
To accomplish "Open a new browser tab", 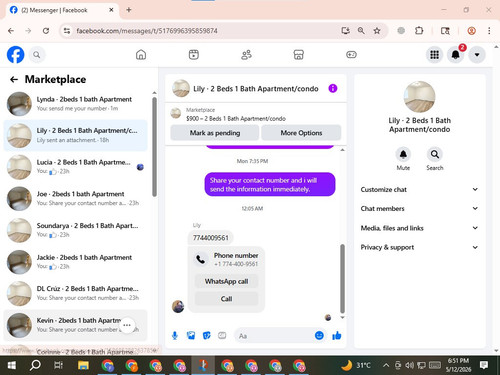I will [x=129, y=10].
